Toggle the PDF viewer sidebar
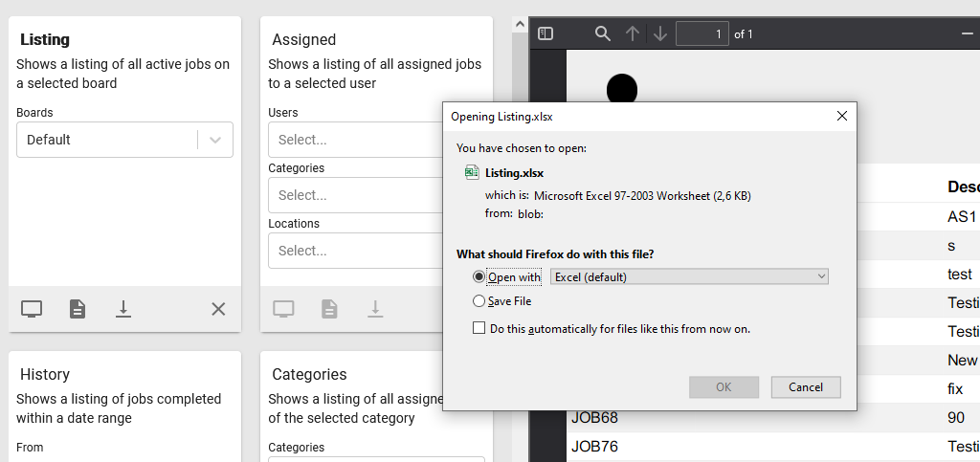 pyautogui.click(x=546, y=33)
